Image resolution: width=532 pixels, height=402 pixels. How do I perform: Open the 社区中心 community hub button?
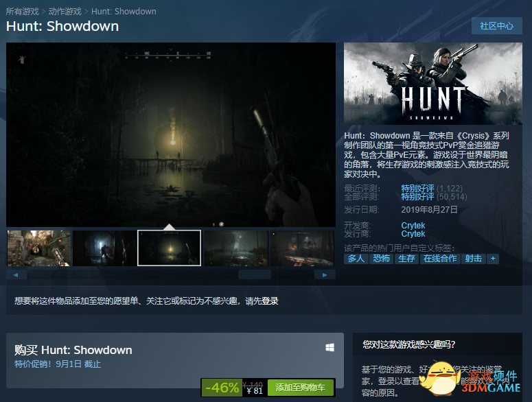point(497,26)
